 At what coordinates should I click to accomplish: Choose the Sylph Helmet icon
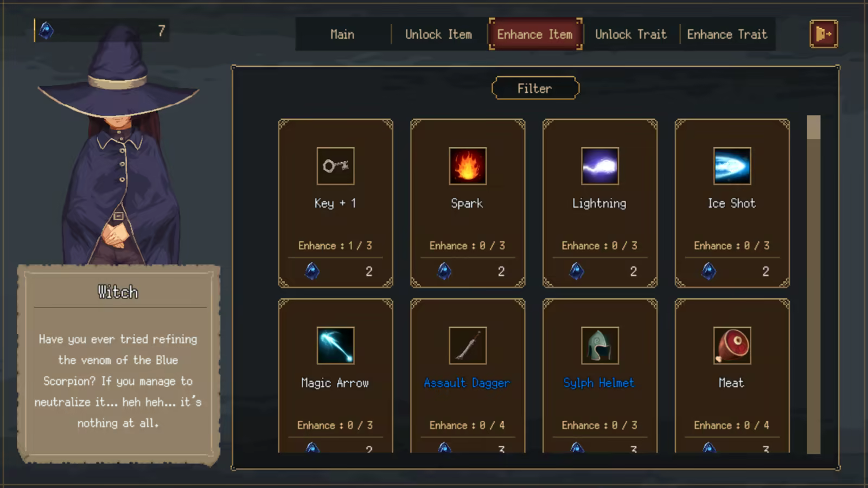(x=599, y=345)
